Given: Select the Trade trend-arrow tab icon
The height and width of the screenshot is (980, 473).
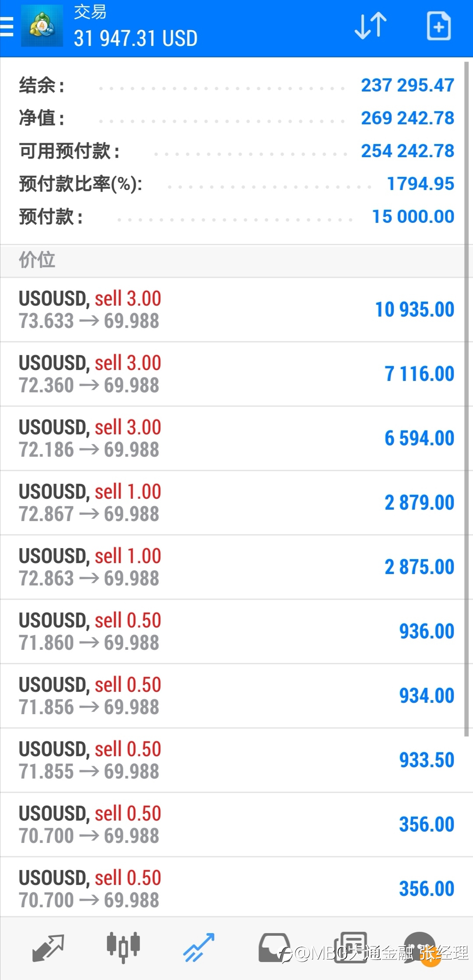Looking at the screenshot, I should pyautogui.click(x=199, y=948).
